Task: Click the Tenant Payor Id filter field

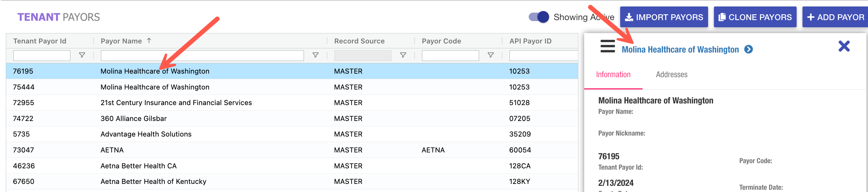Action: click(x=42, y=55)
